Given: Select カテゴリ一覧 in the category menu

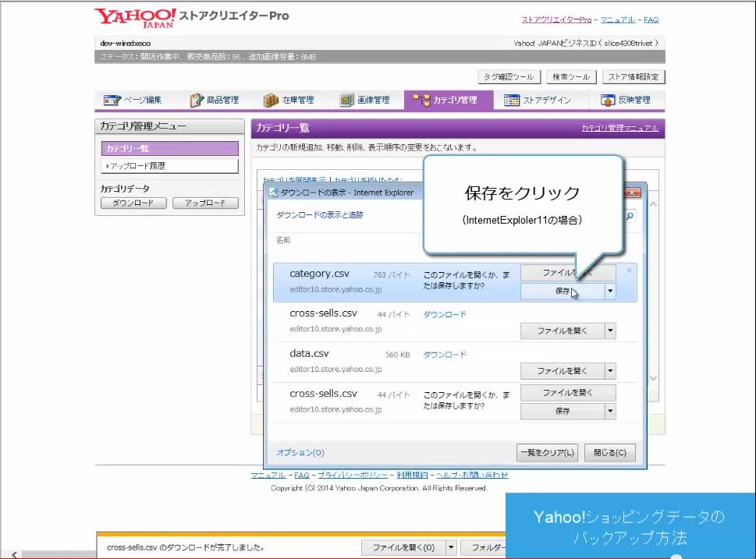Looking at the screenshot, I should pyautogui.click(x=170, y=148).
